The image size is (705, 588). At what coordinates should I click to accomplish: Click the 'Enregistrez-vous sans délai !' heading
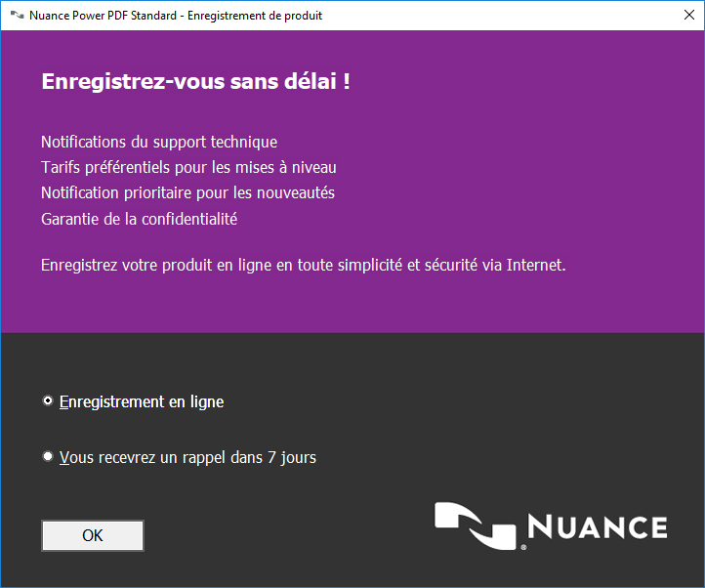pyautogui.click(x=195, y=81)
